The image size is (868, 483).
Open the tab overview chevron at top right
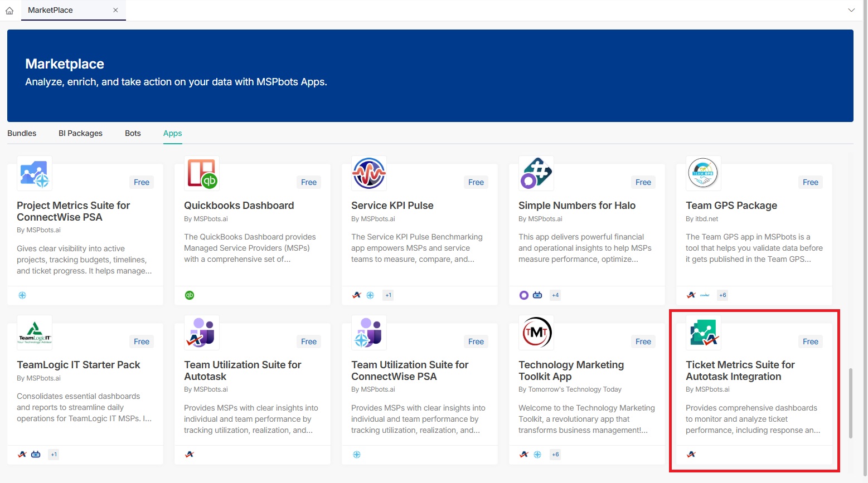click(851, 9)
